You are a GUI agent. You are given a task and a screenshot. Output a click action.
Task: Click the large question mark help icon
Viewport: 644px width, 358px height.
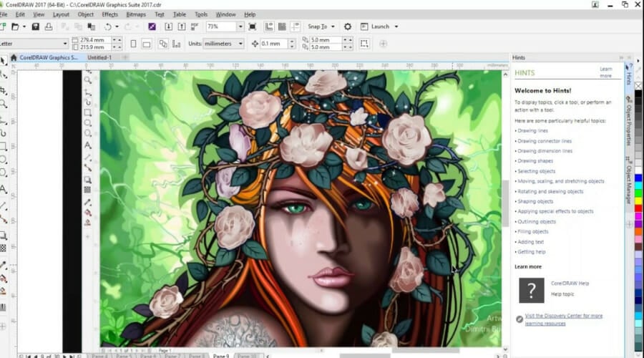click(x=532, y=290)
